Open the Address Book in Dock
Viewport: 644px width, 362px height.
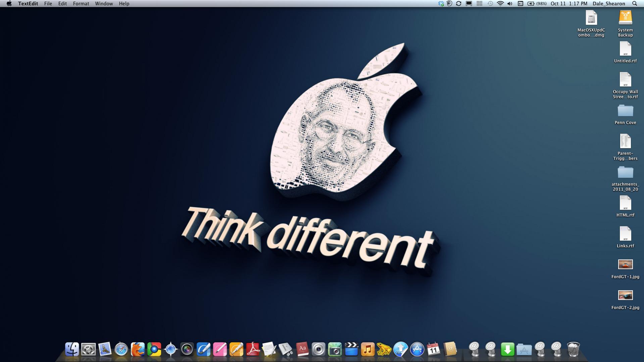point(450,349)
